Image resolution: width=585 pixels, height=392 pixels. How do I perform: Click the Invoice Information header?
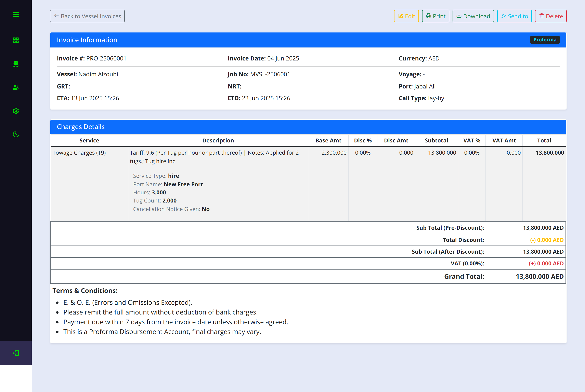click(x=87, y=40)
